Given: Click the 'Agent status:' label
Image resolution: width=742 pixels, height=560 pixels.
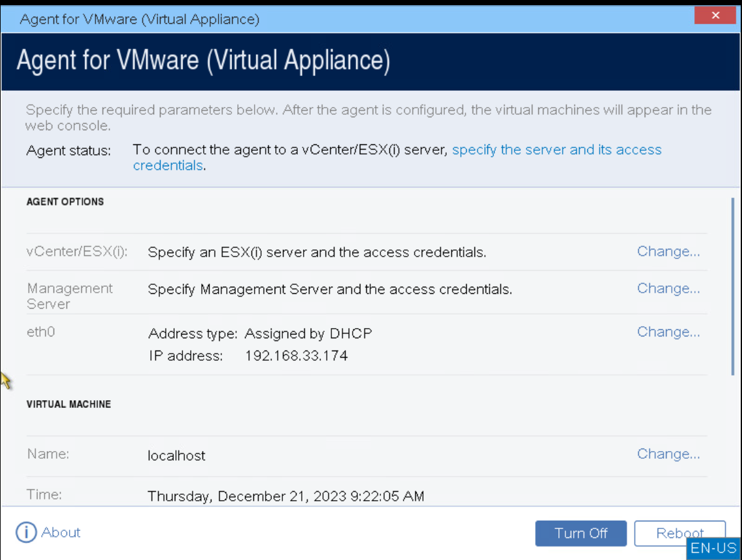Looking at the screenshot, I should pos(68,150).
